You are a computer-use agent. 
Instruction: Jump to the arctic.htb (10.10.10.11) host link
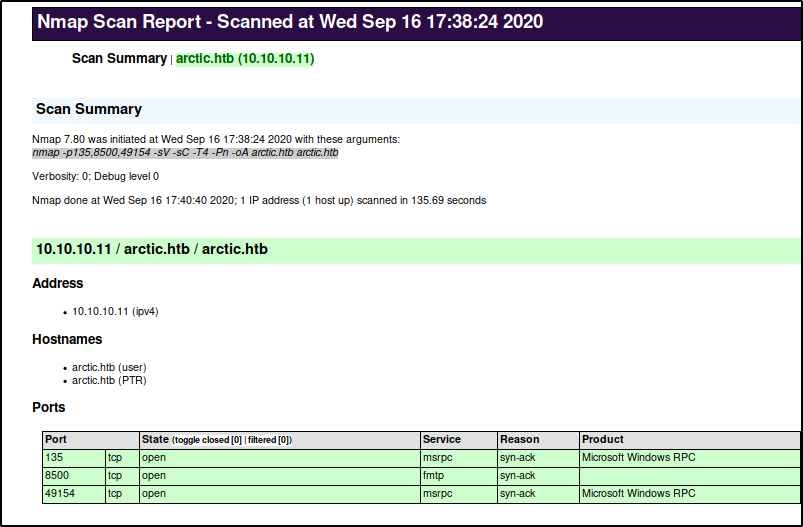click(x=245, y=58)
